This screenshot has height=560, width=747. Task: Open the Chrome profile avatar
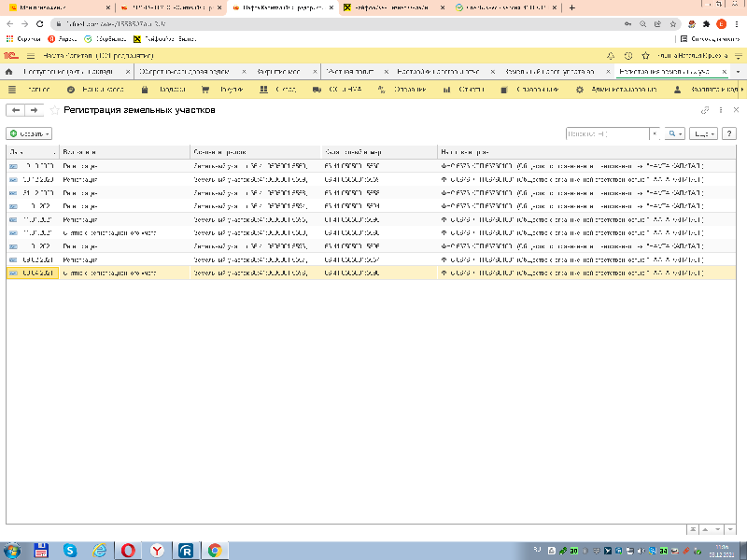(721, 24)
